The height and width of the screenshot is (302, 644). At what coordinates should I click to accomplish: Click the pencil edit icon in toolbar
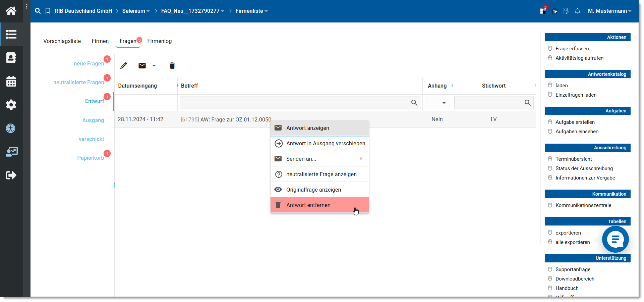124,66
